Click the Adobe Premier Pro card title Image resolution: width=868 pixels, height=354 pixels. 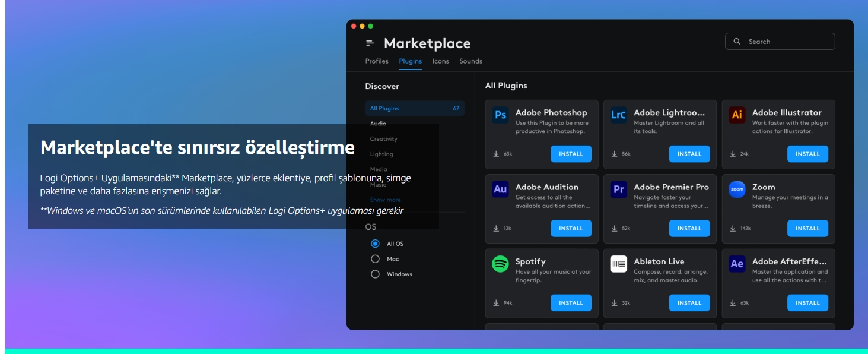point(671,187)
